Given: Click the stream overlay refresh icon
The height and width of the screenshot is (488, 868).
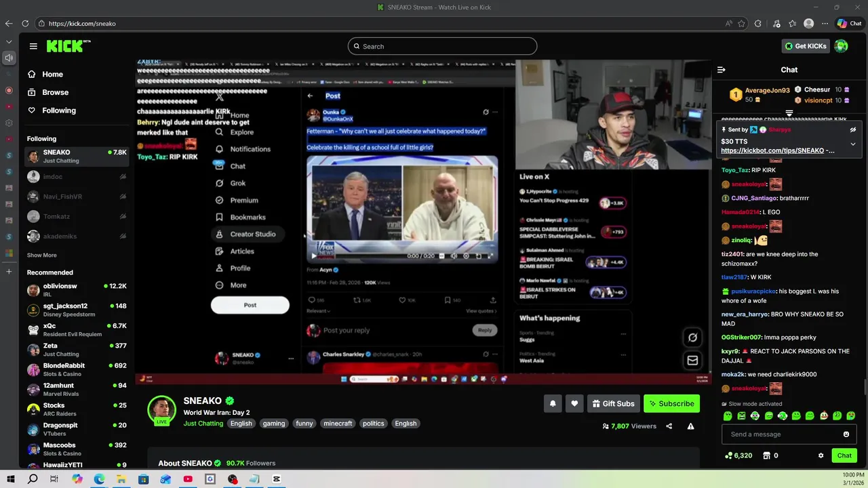Looking at the screenshot, I should point(692,338).
